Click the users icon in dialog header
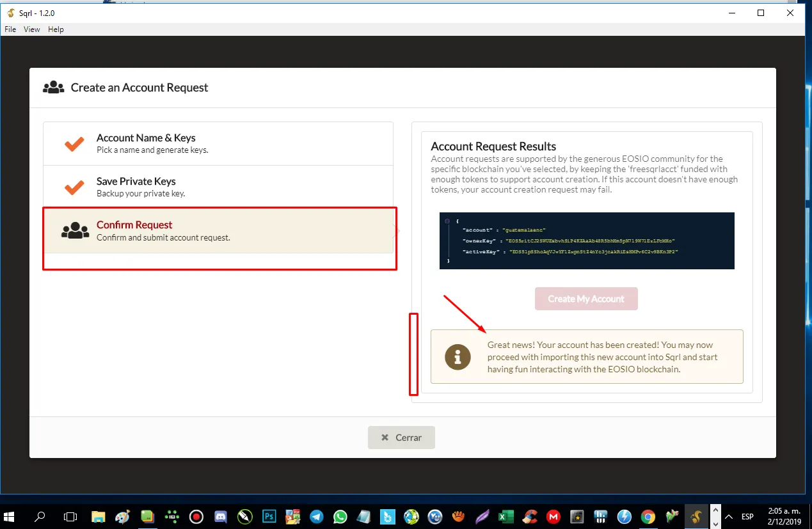Image resolution: width=812 pixels, height=529 pixels. coord(53,88)
